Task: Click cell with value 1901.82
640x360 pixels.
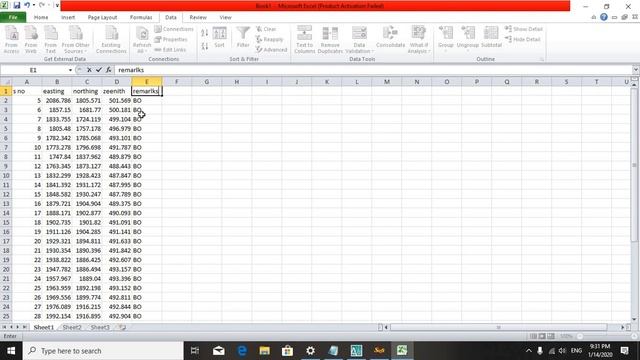Action: (87, 222)
